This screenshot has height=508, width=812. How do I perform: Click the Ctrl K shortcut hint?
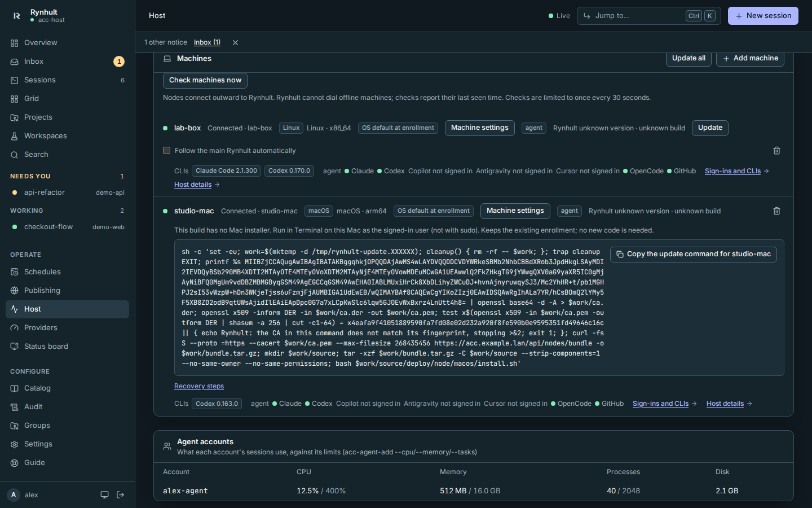pyautogui.click(x=700, y=16)
